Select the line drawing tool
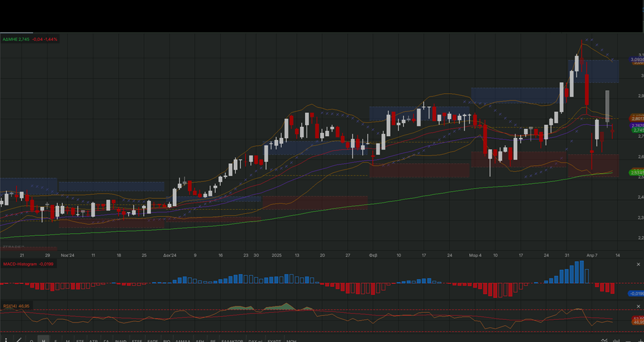This screenshot has height=342, width=644. 19,340
